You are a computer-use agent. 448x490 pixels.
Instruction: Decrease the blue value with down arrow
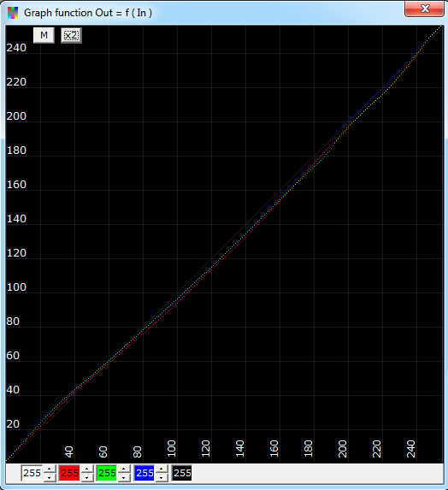[x=162, y=477]
